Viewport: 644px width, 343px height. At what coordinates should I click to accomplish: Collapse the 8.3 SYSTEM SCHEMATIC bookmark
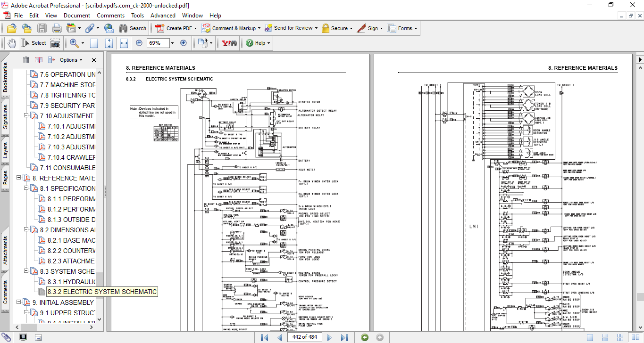(x=27, y=271)
